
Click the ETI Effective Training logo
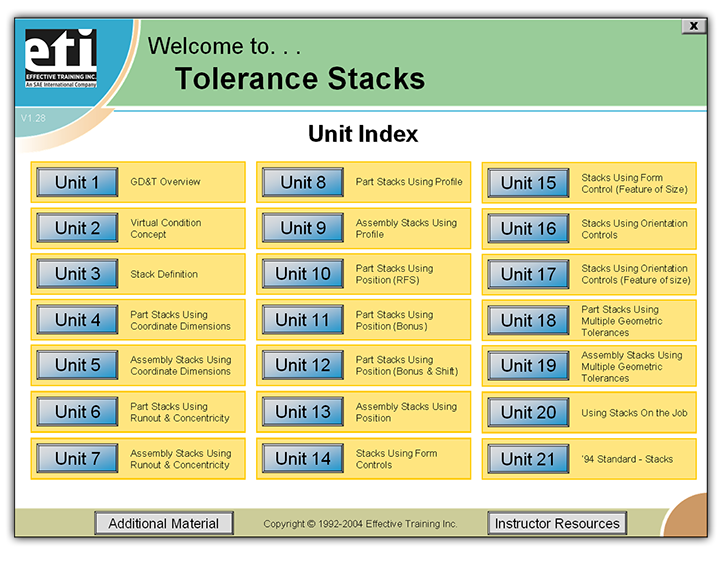click(61, 58)
